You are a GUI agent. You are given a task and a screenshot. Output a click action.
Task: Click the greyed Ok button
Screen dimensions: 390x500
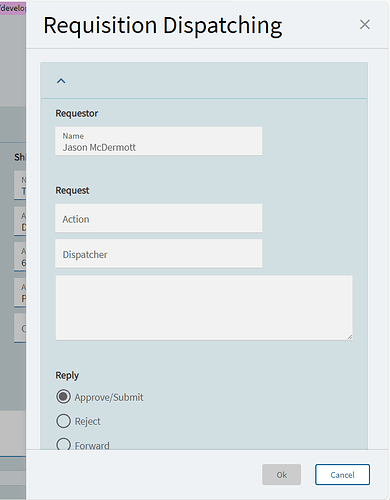[281, 475]
